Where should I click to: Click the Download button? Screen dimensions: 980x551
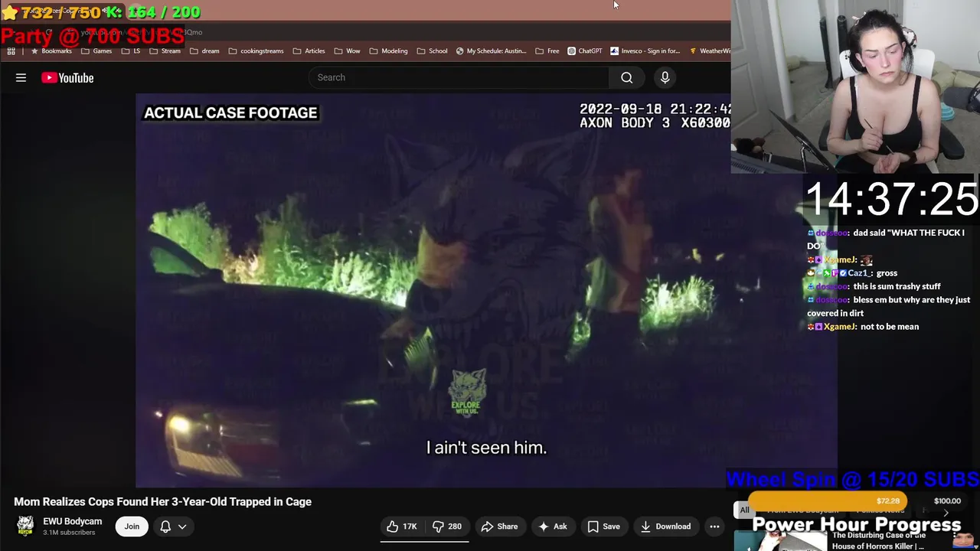(x=665, y=527)
